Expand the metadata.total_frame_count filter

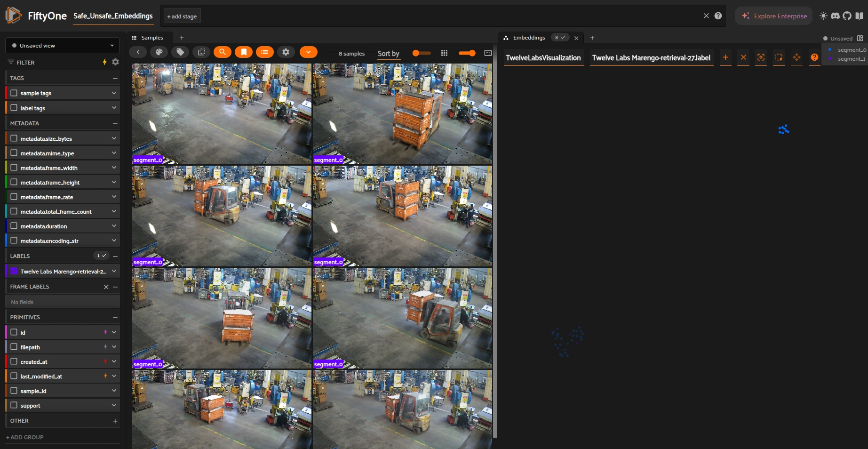[114, 211]
